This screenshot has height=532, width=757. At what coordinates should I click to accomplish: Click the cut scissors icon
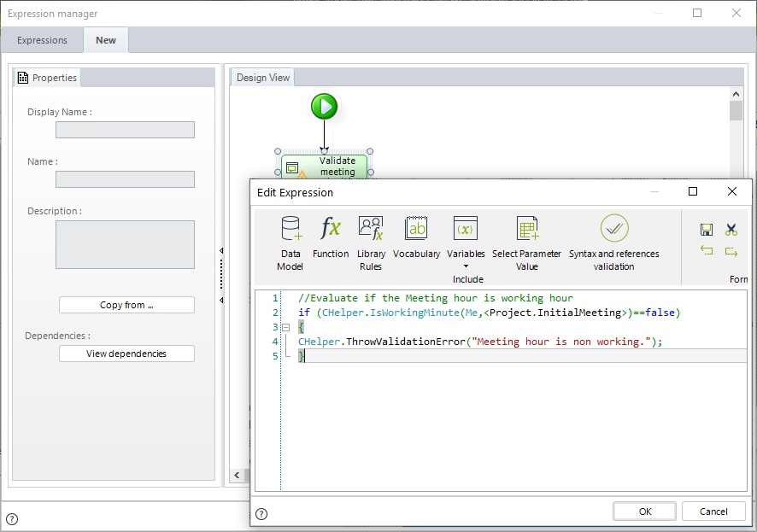731,230
